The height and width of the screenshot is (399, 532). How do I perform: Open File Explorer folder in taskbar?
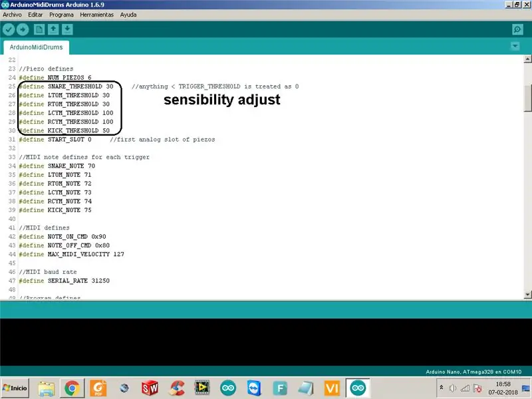[46, 388]
